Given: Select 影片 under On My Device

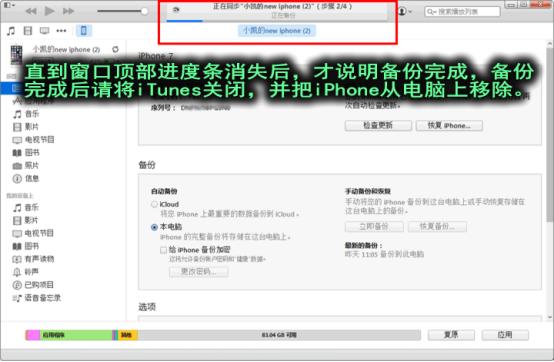Looking at the screenshot, I should click(x=25, y=220).
